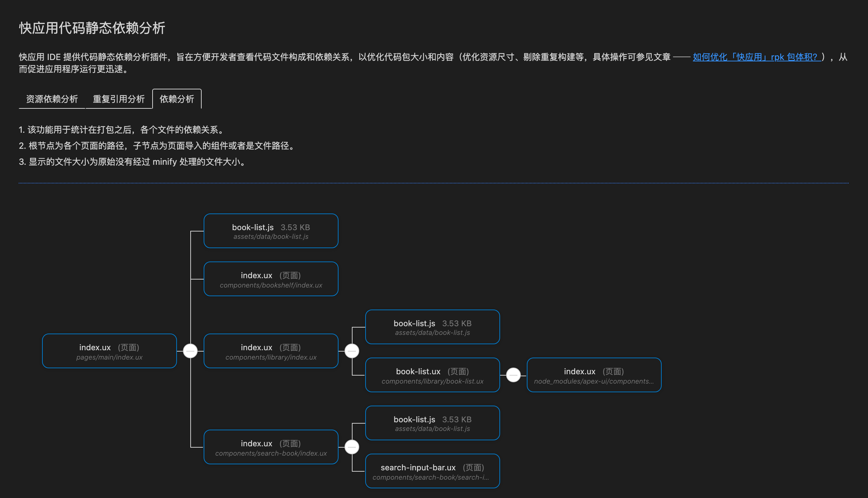The width and height of the screenshot is (868, 498).
Task: Select book-list.js node under library
Action: (x=433, y=327)
